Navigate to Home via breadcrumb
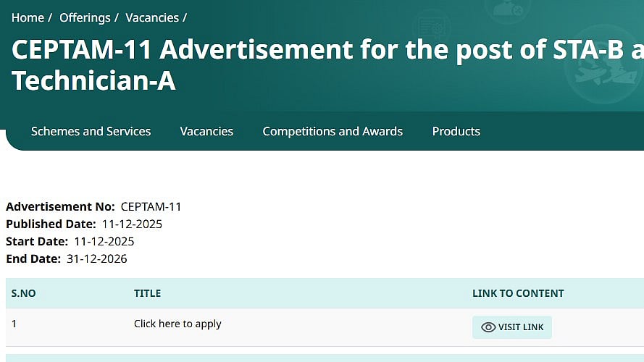 [x=28, y=17]
